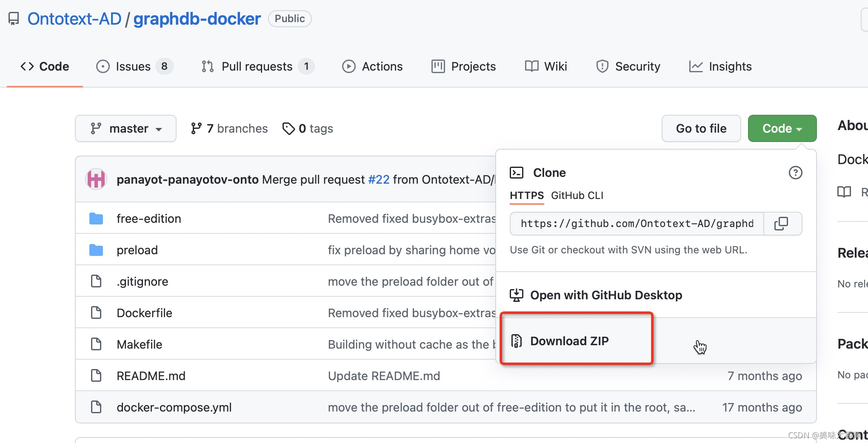Click the tag icon next to 0 tags
Screen dimensions: 868x443
pyautogui.click(x=288, y=128)
